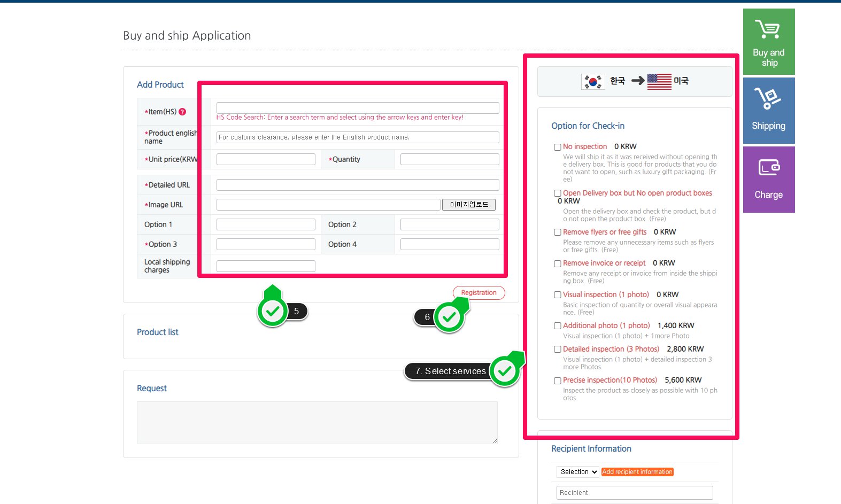Click the Buy and ship cart icon
Image resolution: width=841 pixels, height=504 pixels.
768,29
